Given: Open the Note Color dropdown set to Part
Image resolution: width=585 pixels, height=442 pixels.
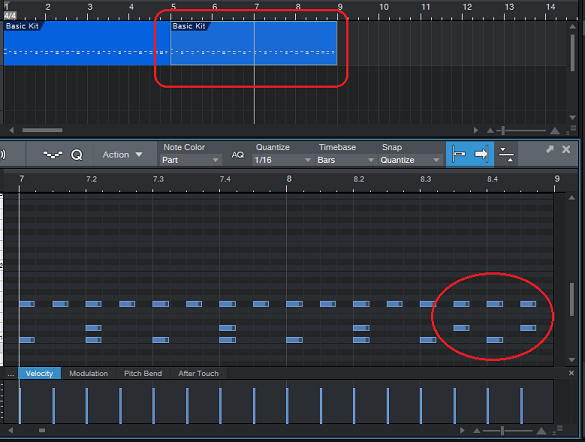Looking at the screenshot, I should (190, 160).
